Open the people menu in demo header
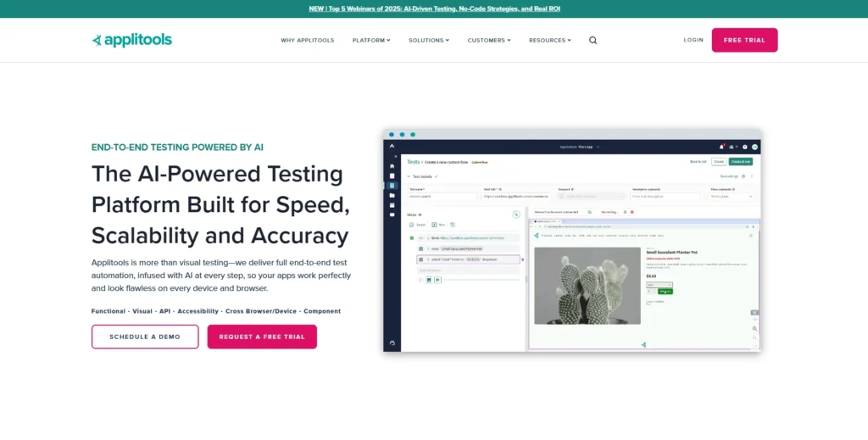868x440 pixels. click(x=733, y=147)
